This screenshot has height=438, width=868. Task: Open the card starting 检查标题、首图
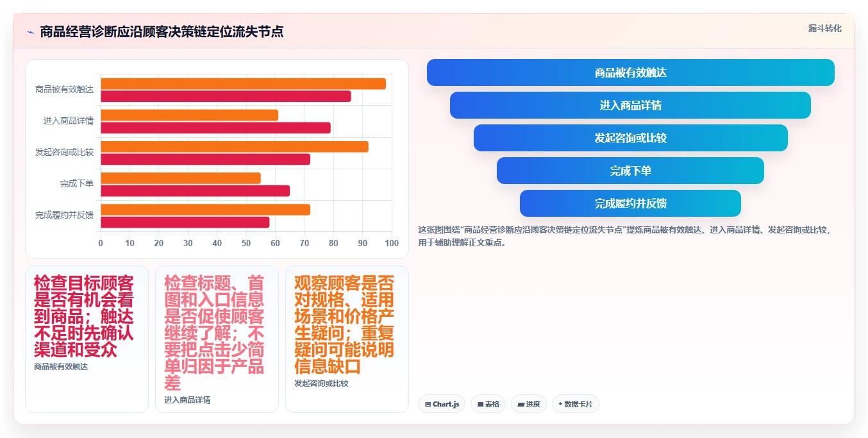click(217, 339)
